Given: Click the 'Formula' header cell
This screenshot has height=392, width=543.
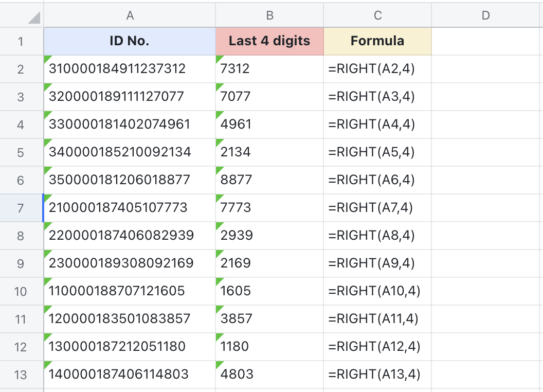Looking at the screenshot, I should 378,41.
